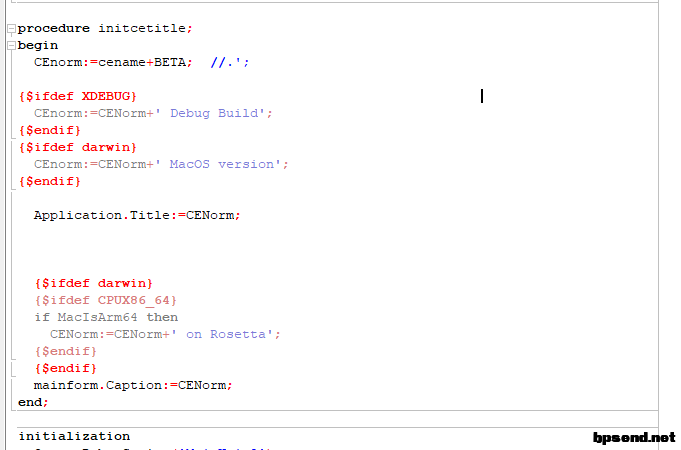Click the 'mainform.Caption:=CENorm;' line

[133, 385]
